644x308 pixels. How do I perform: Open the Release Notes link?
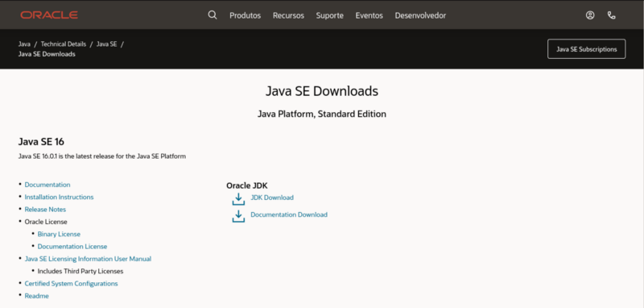tap(45, 210)
